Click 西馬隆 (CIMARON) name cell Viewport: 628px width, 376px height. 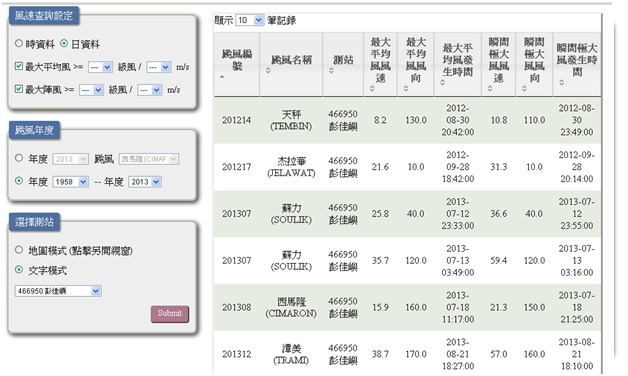291,308
